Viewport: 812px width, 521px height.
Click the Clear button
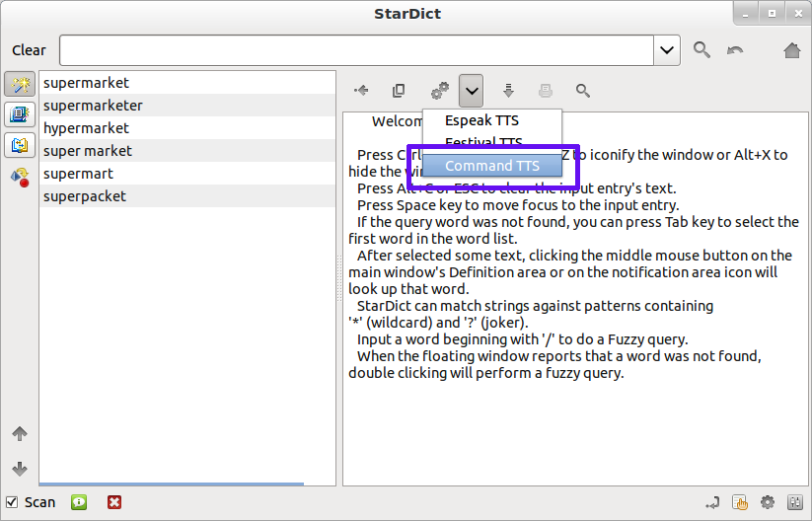[x=29, y=50]
